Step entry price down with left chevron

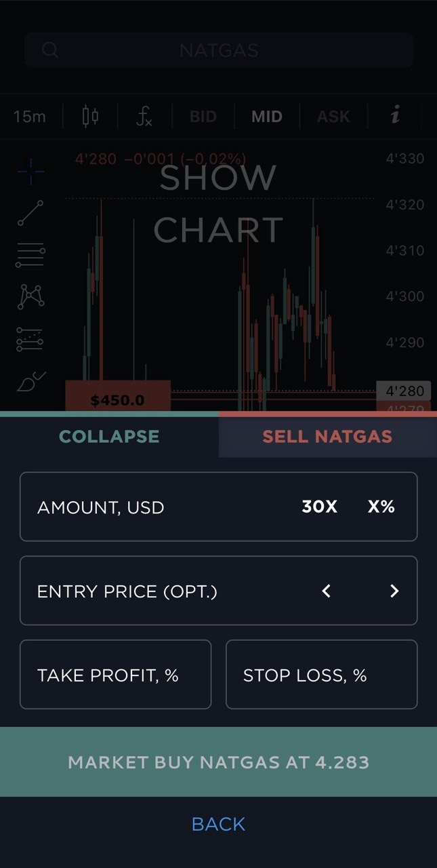click(x=326, y=591)
